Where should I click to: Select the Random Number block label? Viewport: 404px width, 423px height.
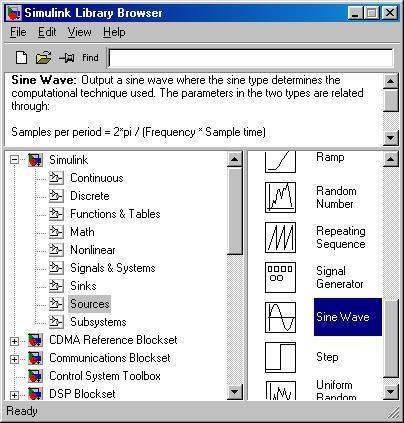[x=336, y=197]
